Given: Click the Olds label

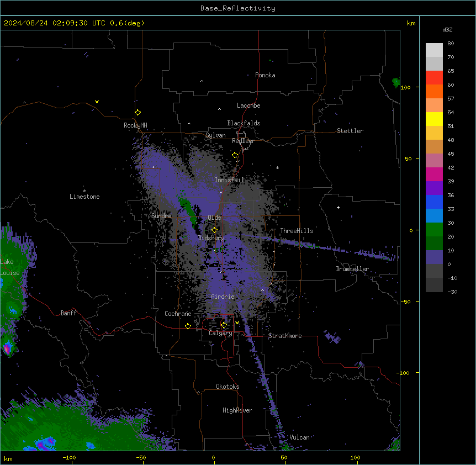Looking at the screenshot, I should [x=214, y=218].
